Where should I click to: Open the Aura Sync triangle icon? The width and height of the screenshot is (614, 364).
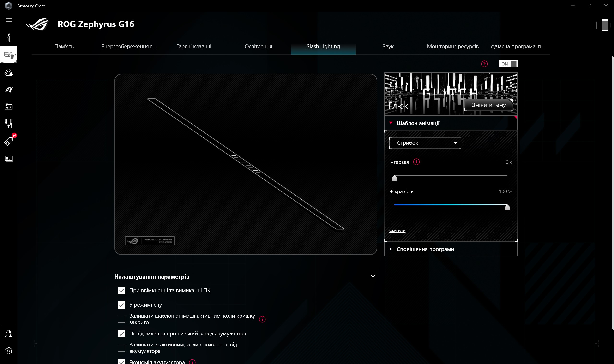pyautogui.click(x=9, y=72)
